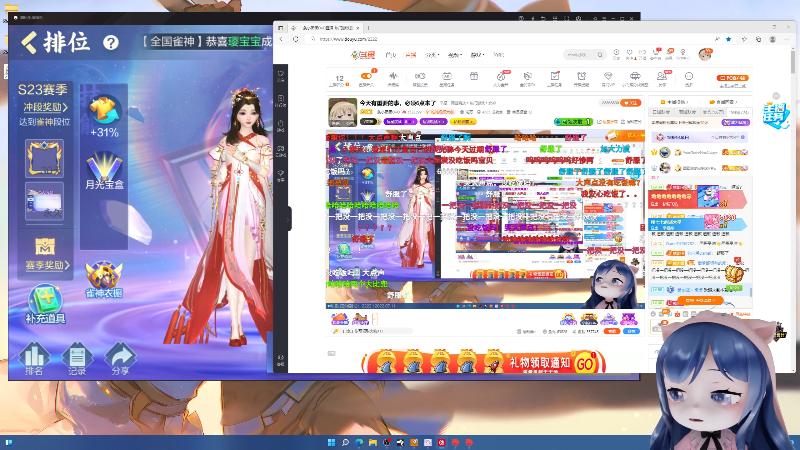
Task: Open the ellipsis more icon in streamer toolbar
Action: tap(689, 78)
